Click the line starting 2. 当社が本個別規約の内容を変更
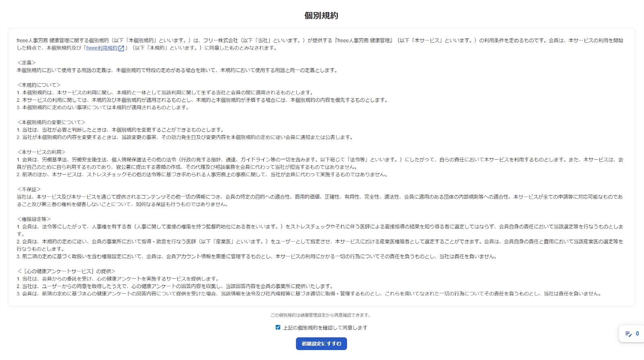 pyautogui.click(x=186, y=137)
